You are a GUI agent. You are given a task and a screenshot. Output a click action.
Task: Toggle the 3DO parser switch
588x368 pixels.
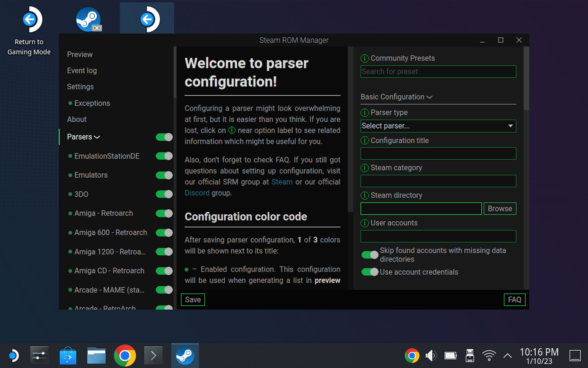coord(164,194)
